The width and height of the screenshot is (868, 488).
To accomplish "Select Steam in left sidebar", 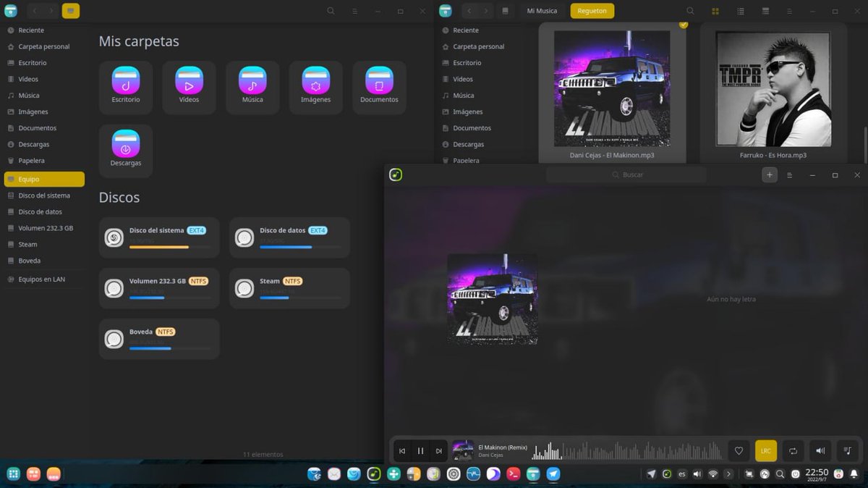I will point(43,244).
